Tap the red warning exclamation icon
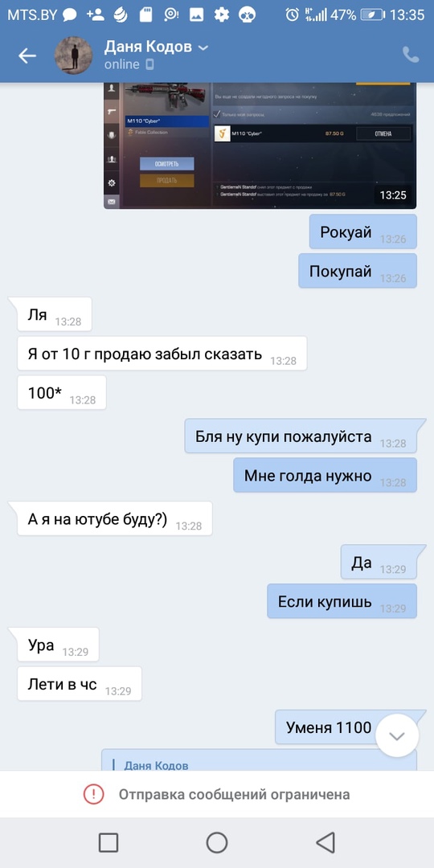Image resolution: width=434 pixels, height=868 pixels. (x=93, y=794)
